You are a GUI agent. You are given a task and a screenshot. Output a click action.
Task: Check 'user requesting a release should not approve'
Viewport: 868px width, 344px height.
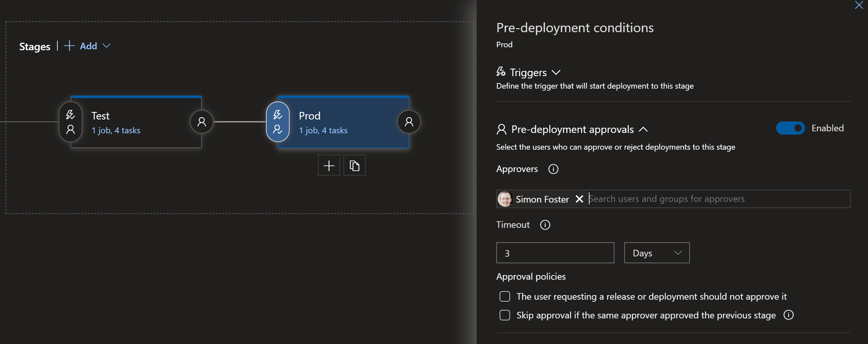505,296
